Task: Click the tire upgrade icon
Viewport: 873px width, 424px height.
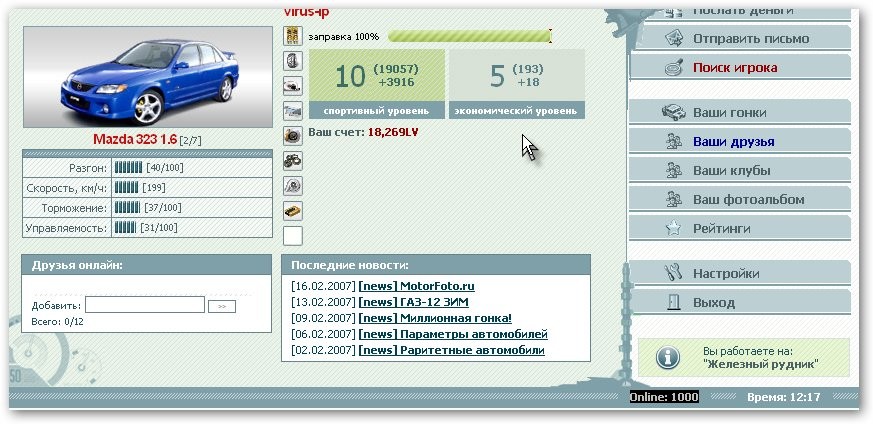Action: click(292, 61)
